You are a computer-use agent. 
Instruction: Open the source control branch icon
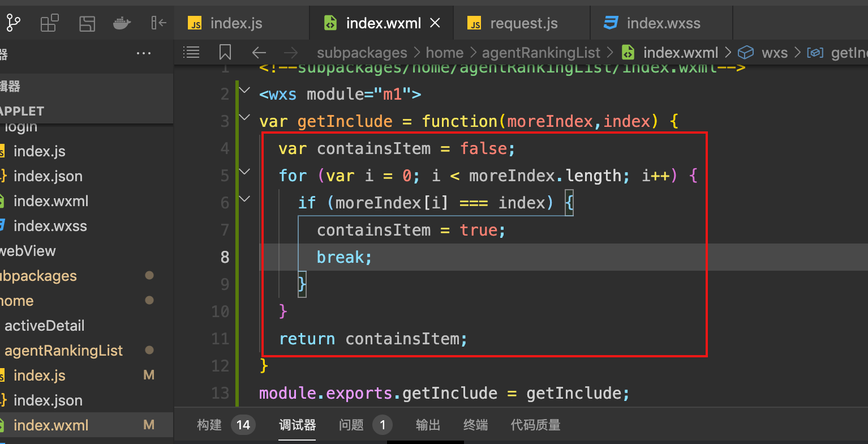click(x=12, y=23)
